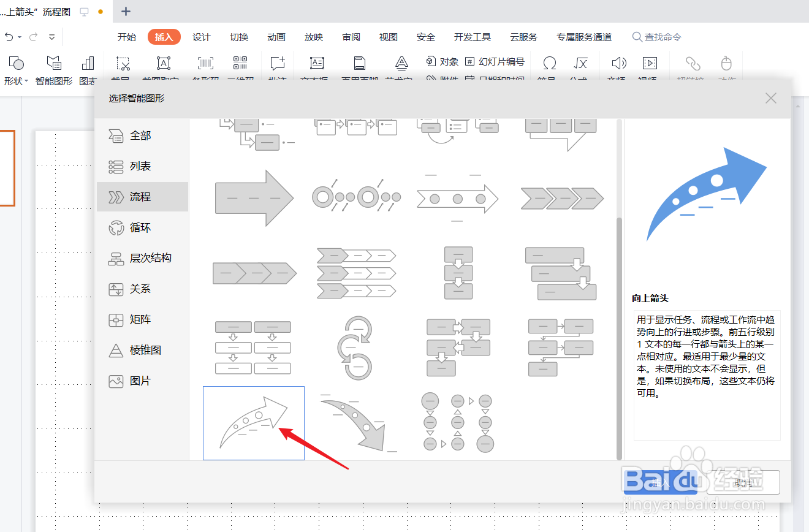Click the Object (对象) ribbon item
809x532 pixels.
[x=442, y=61]
